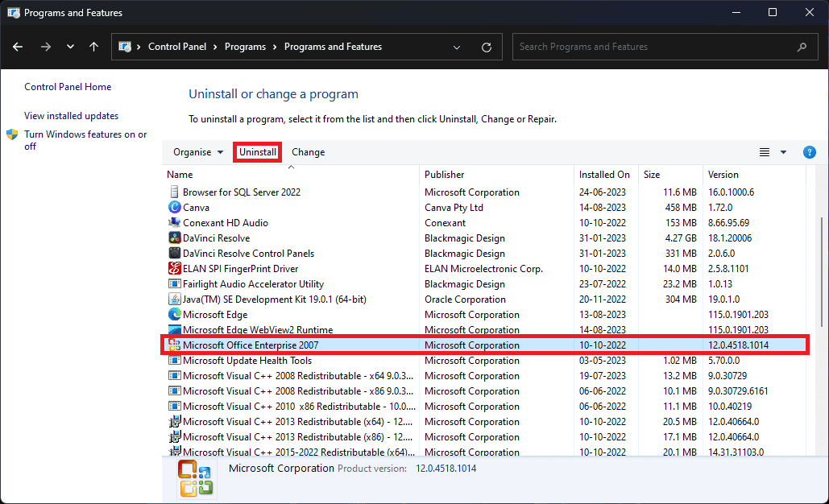This screenshot has height=504, width=829.
Task: Click the DaVinci Resolve icon in list
Action: click(174, 238)
